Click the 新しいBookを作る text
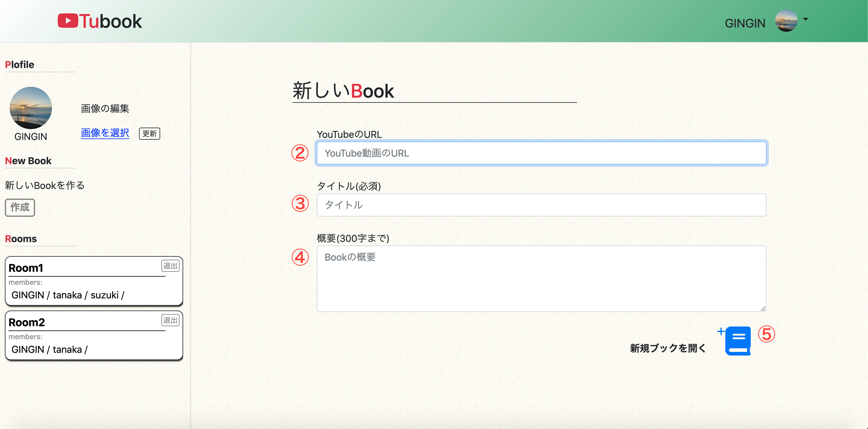This screenshot has height=429, width=868. [x=44, y=185]
